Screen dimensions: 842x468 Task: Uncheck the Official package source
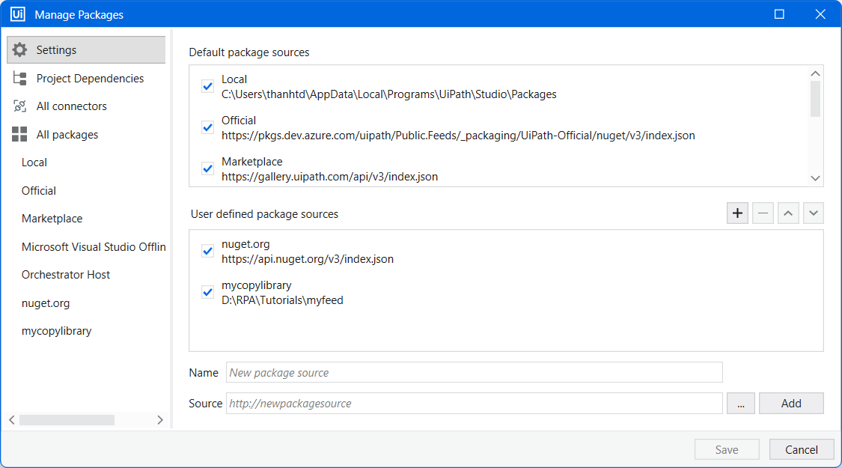208,127
